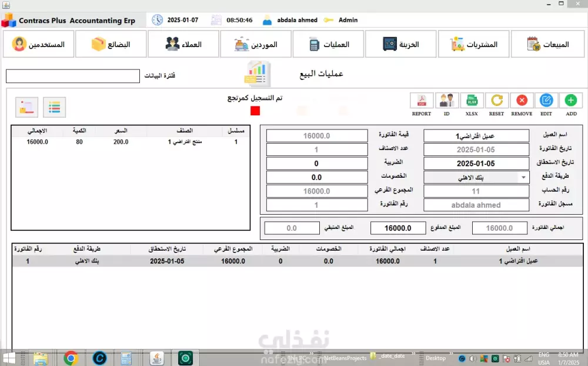The image size is (588, 366).
Task: ADD a new sales invoice
Action: (x=570, y=99)
